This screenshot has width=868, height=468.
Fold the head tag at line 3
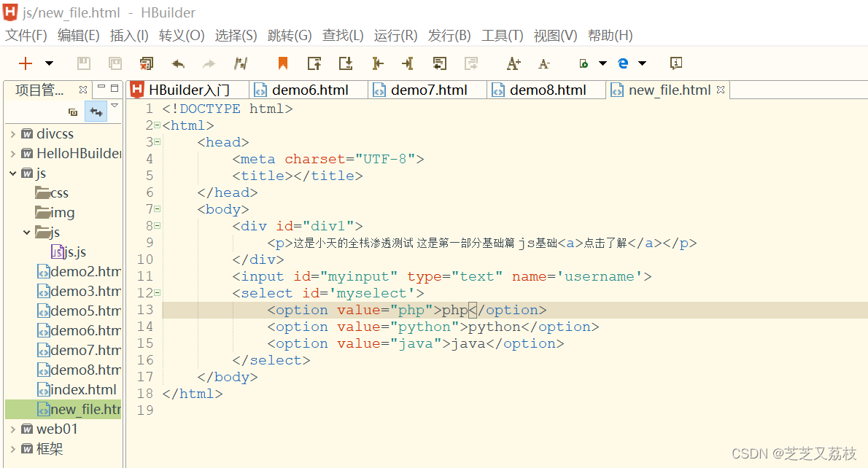pyautogui.click(x=158, y=142)
